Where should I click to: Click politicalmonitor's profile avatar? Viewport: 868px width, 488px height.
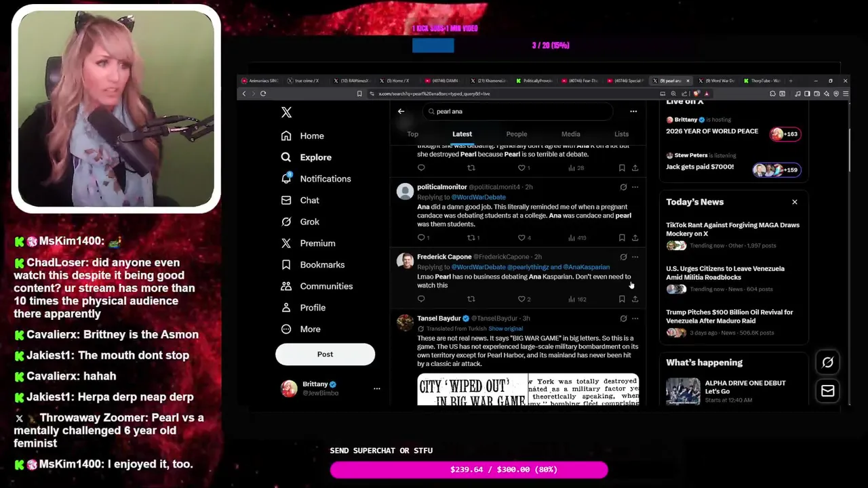pos(405,191)
